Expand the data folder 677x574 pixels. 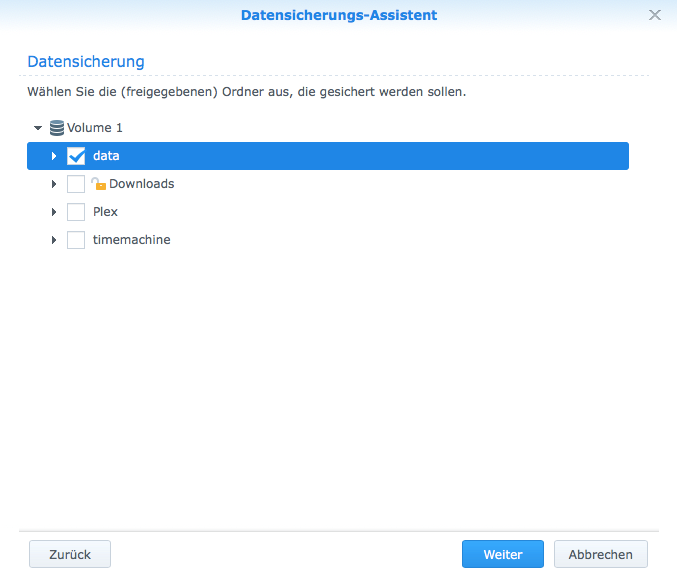pos(54,156)
